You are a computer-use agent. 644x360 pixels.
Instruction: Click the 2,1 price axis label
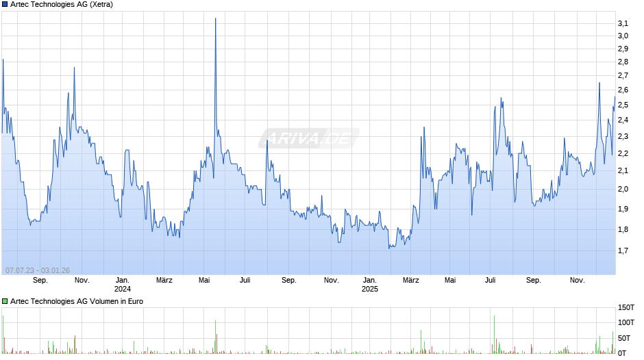[x=623, y=171]
